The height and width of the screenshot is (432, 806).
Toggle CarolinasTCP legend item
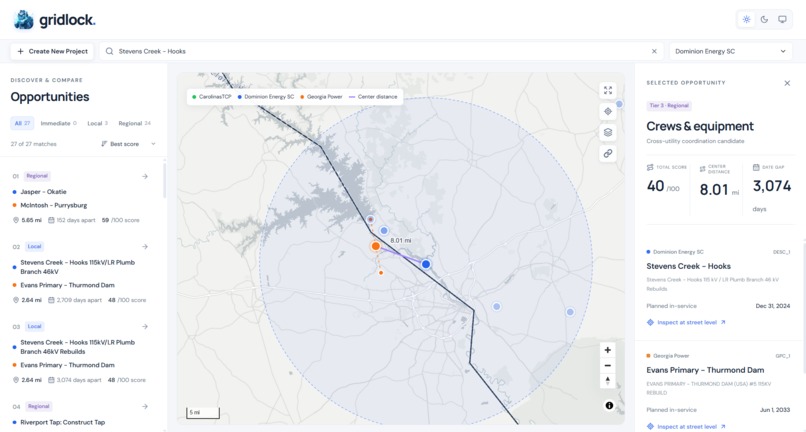pyautogui.click(x=211, y=97)
